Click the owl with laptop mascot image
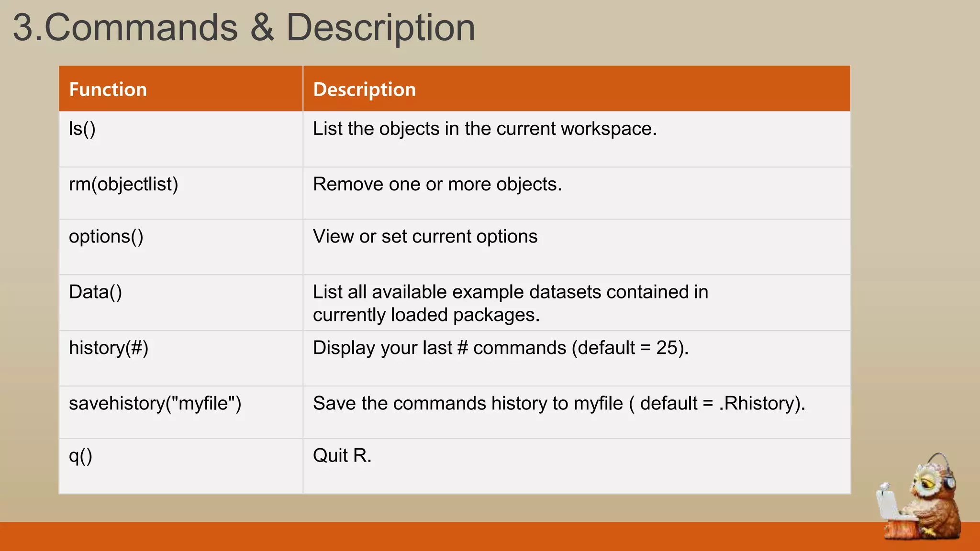980x551 pixels. pos(919,497)
